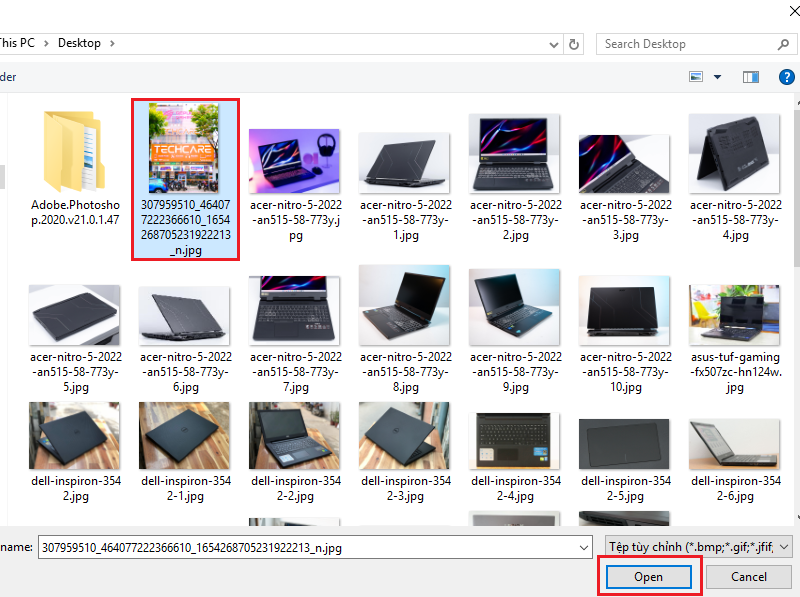The height and width of the screenshot is (597, 800).
Task: Open Help with the blue question mark
Action: 786,77
